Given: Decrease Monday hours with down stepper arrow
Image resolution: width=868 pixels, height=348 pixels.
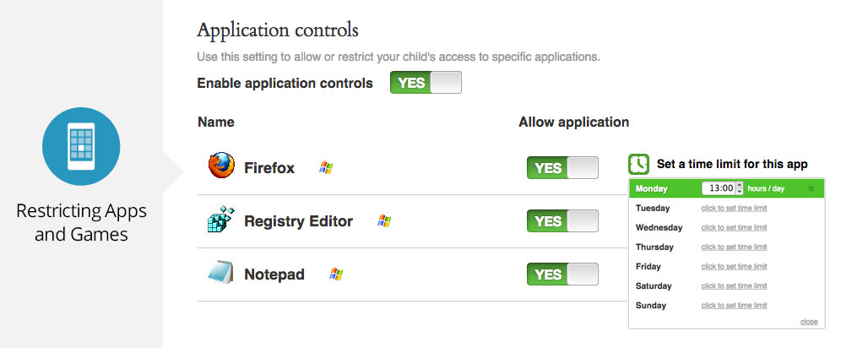Looking at the screenshot, I should click(x=740, y=192).
